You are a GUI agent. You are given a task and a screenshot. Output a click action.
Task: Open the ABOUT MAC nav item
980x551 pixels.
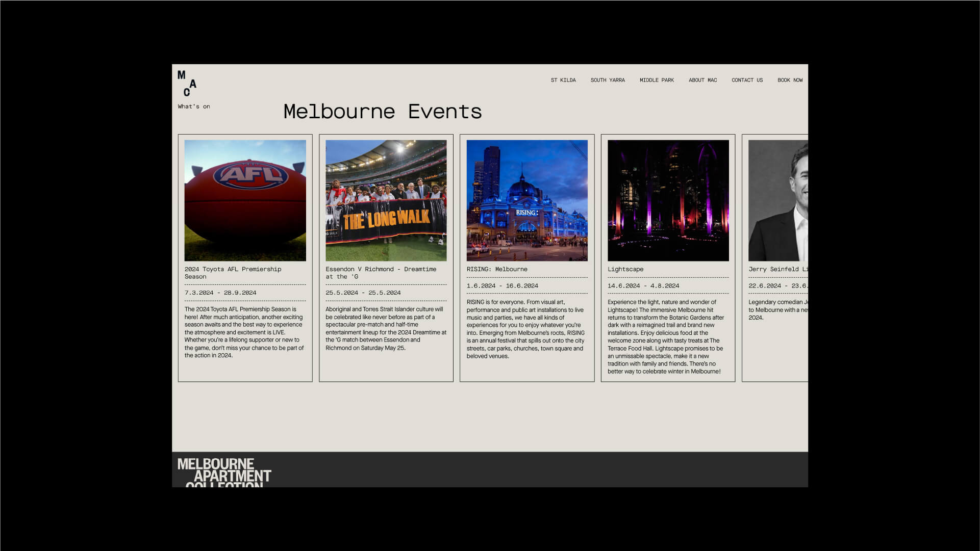click(702, 80)
